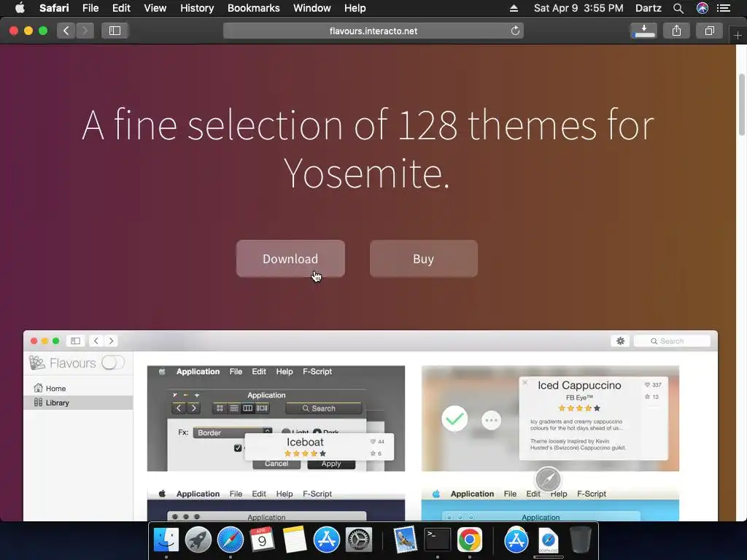
Task: Click Flavours window forward arrow
Action: coord(111,341)
